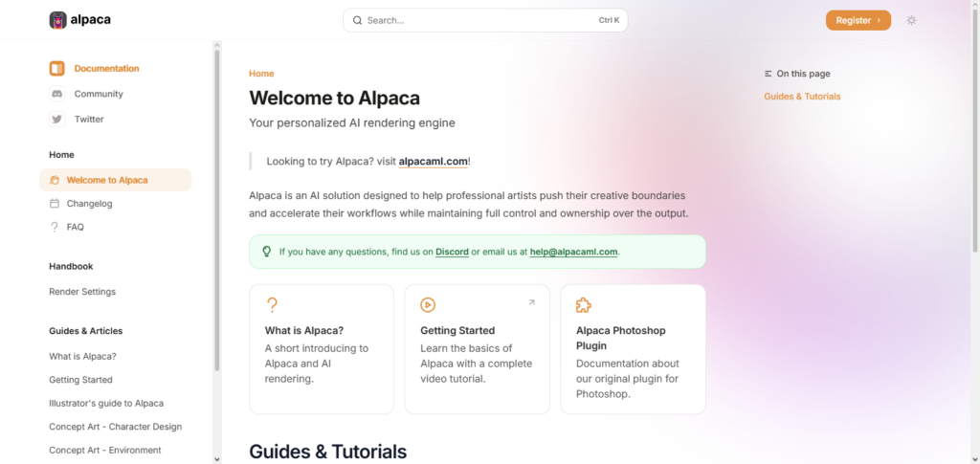
Task: Open the FAQ page
Action: [x=75, y=227]
